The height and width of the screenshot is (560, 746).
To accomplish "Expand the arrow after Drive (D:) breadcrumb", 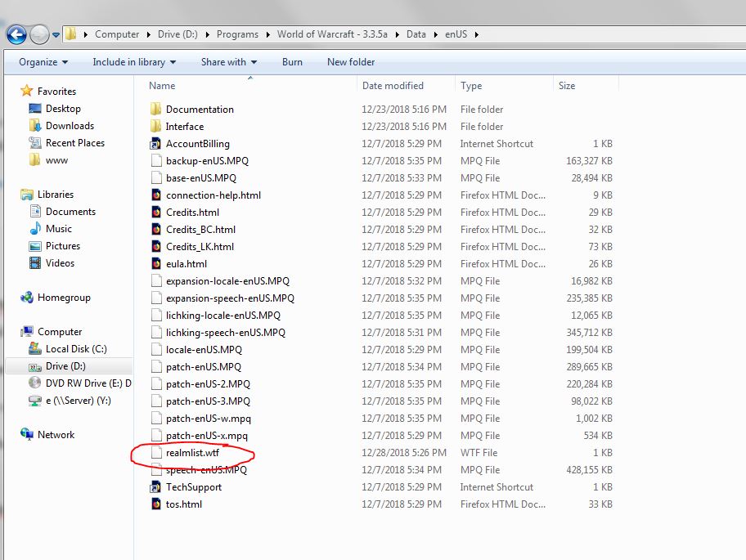I will (208, 34).
